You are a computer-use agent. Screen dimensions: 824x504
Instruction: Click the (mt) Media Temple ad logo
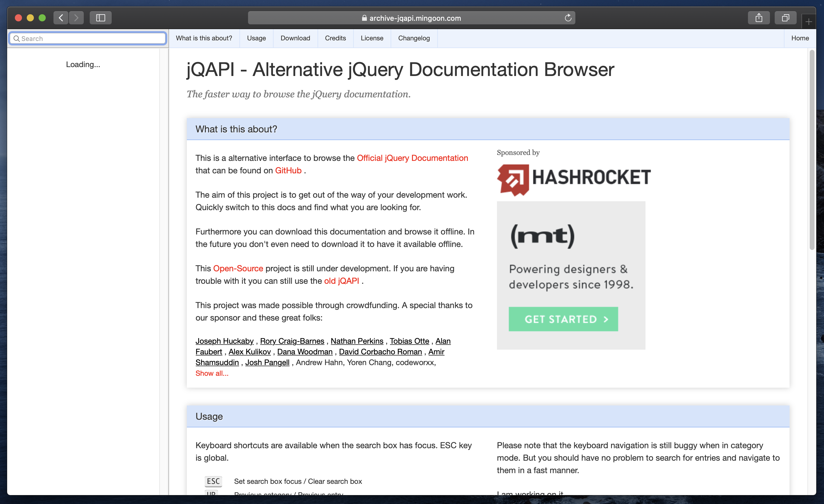(x=542, y=236)
